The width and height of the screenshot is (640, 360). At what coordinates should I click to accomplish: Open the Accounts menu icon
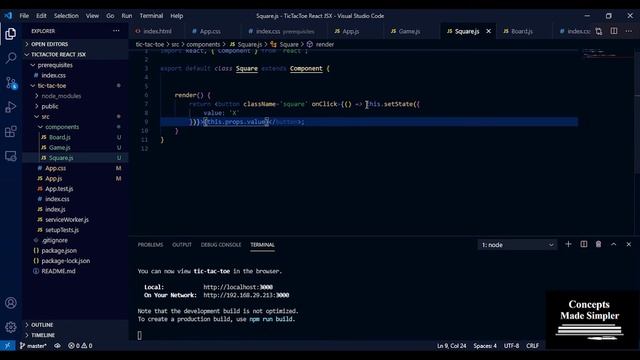pyautogui.click(x=11, y=303)
